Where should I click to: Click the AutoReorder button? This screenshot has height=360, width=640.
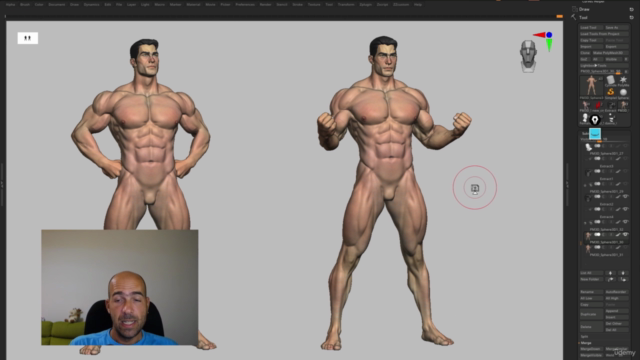tap(617, 292)
